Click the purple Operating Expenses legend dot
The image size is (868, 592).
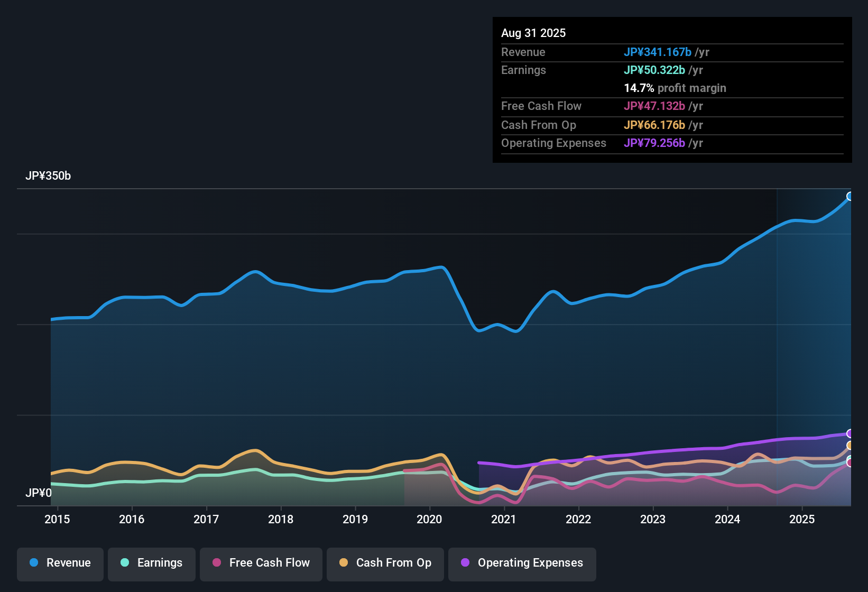(x=465, y=563)
